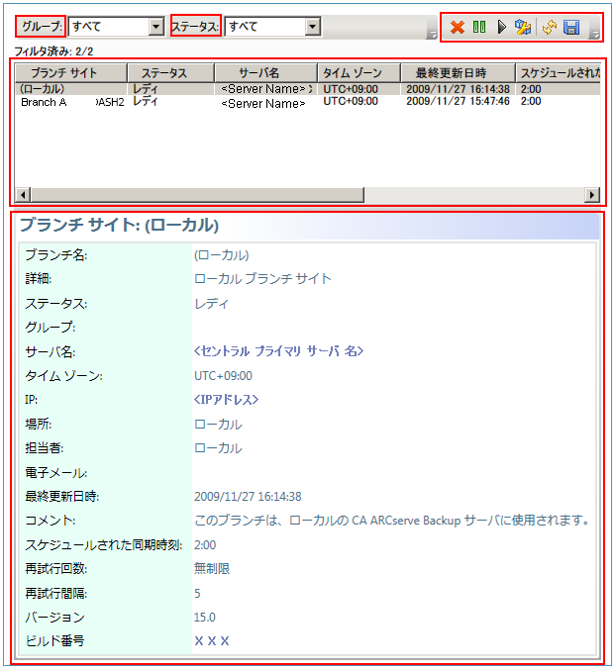Click the ブランチ サイト: (ローカル) panel title
Viewport: 616px width, 672px height.
click(x=119, y=226)
